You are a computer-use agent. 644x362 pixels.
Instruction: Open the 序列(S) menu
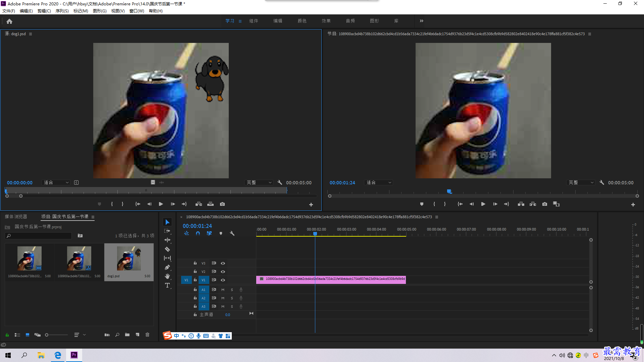point(62,11)
